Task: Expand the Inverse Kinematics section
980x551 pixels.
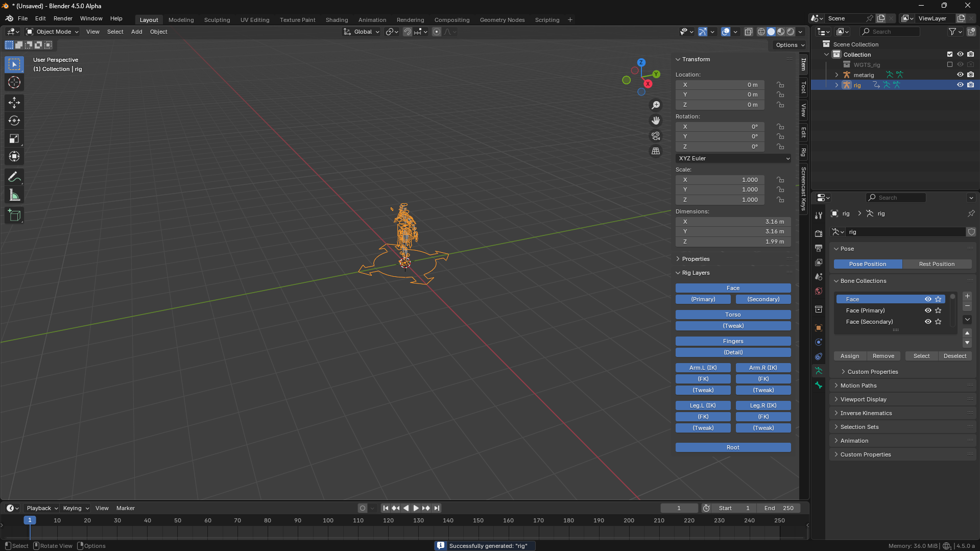Action: coord(866,413)
